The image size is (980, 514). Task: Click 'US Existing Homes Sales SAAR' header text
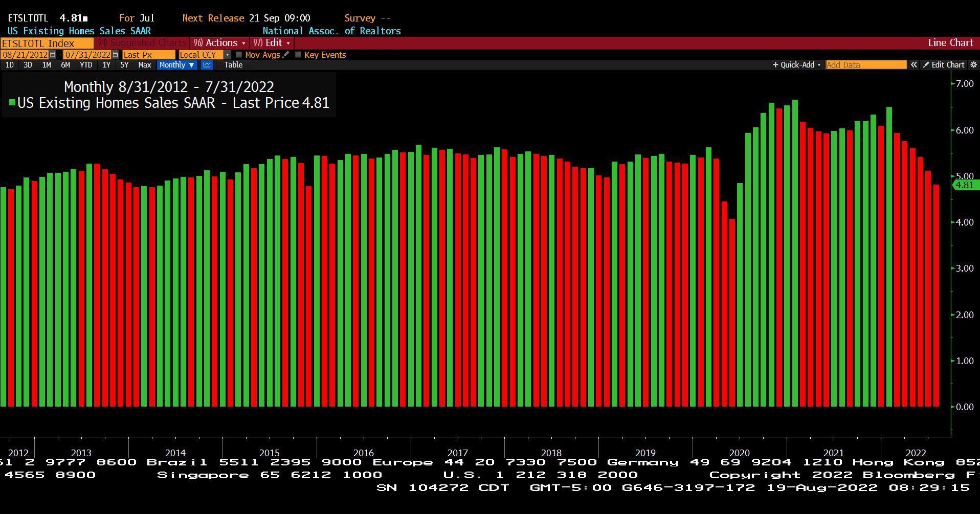79,31
